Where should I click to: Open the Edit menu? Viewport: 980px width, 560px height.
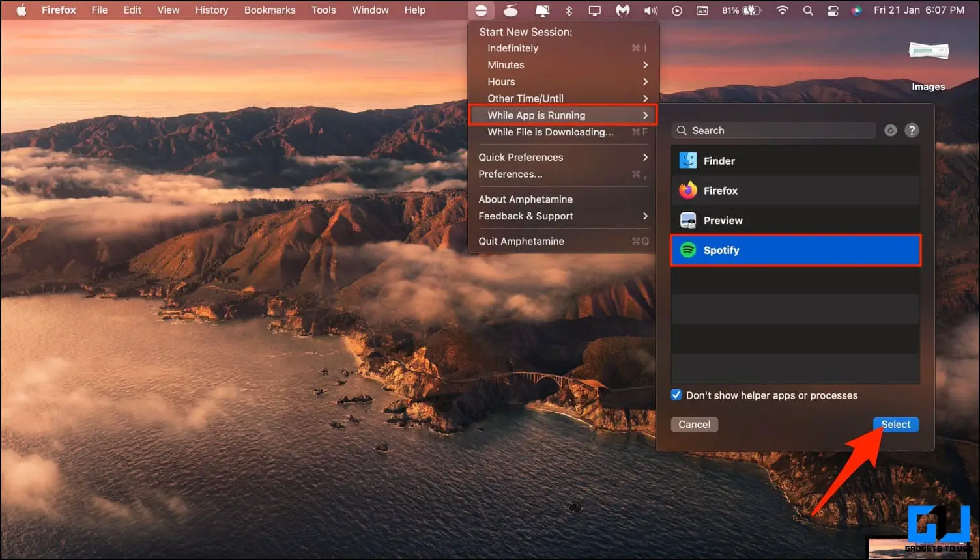[x=132, y=10]
